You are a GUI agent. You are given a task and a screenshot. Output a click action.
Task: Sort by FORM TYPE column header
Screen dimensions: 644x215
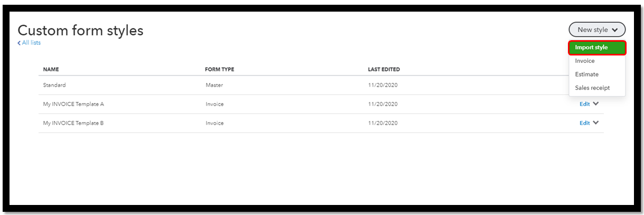[x=219, y=69]
